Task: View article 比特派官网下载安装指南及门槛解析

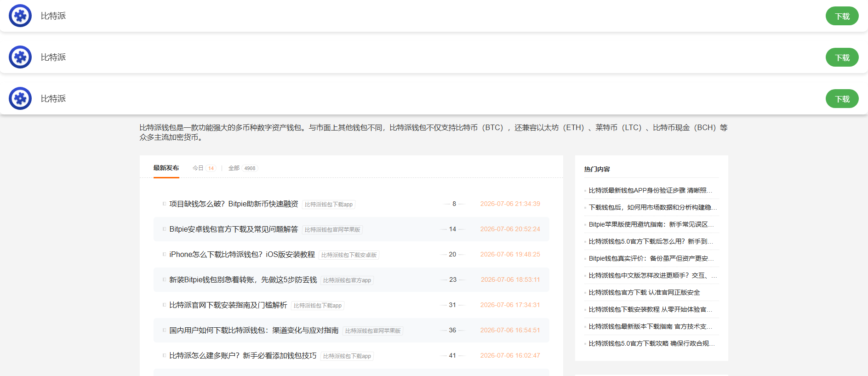Action: 228,305
